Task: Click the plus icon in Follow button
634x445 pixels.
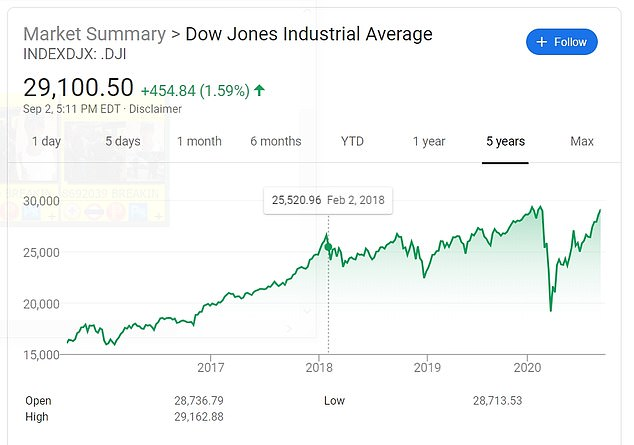Action: click(x=541, y=42)
